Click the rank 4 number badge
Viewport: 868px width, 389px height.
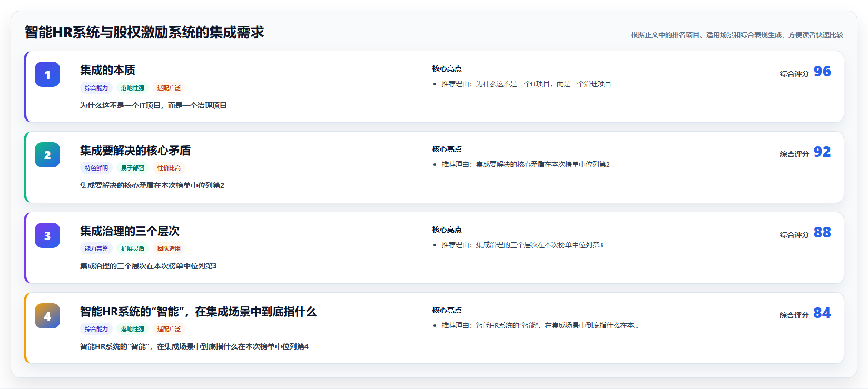[x=47, y=316]
